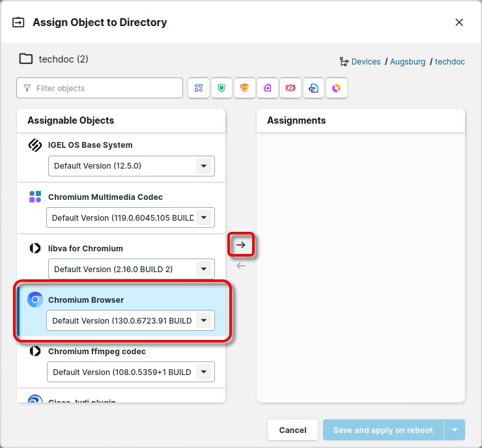Click the magenta chip filter icon
The height and width of the screenshot is (448, 482).
tap(268, 88)
